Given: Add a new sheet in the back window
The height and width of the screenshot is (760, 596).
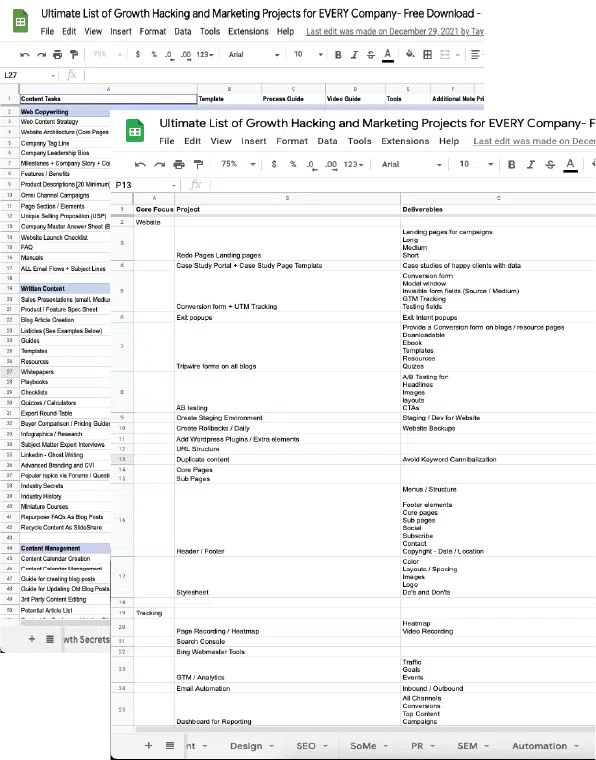Looking at the screenshot, I should pyautogui.click(x=32, y=639).
